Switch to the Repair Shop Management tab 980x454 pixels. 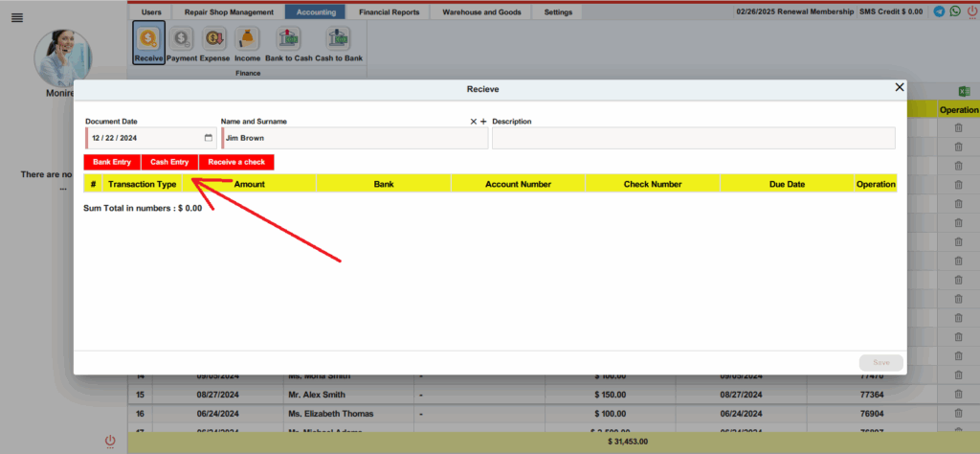[229, 11]
